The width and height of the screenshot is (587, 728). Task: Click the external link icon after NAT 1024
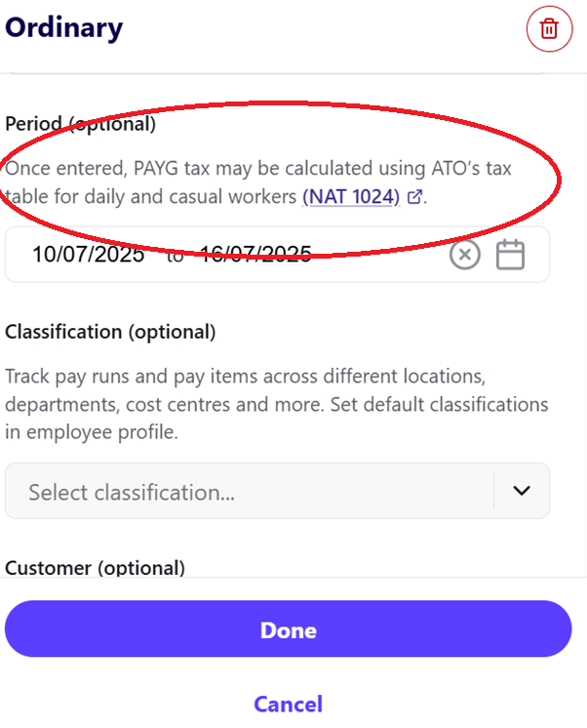click(x=414, y=197)
